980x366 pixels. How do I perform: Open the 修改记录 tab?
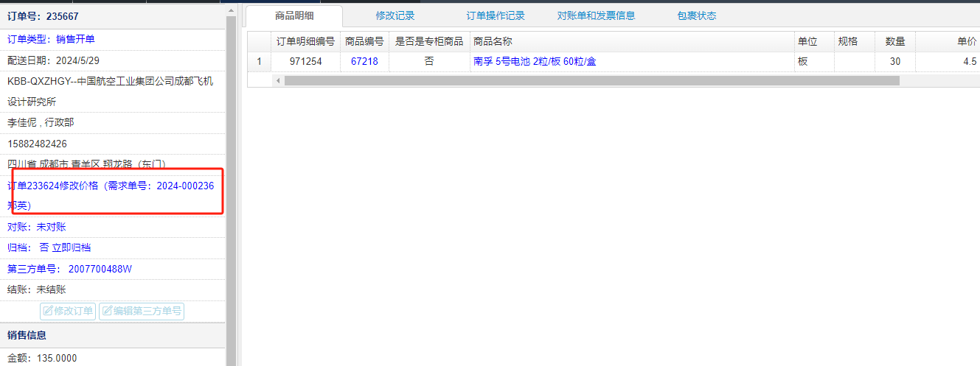pos(395,15)
